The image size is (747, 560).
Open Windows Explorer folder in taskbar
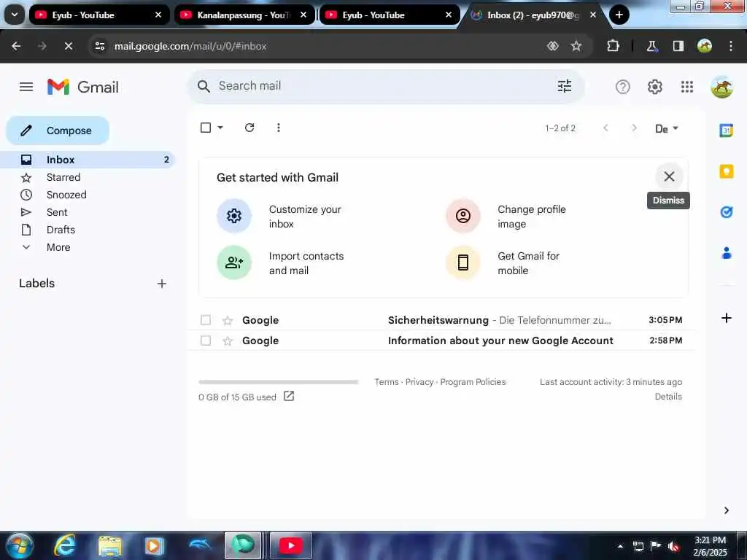[x=110, y=546]
